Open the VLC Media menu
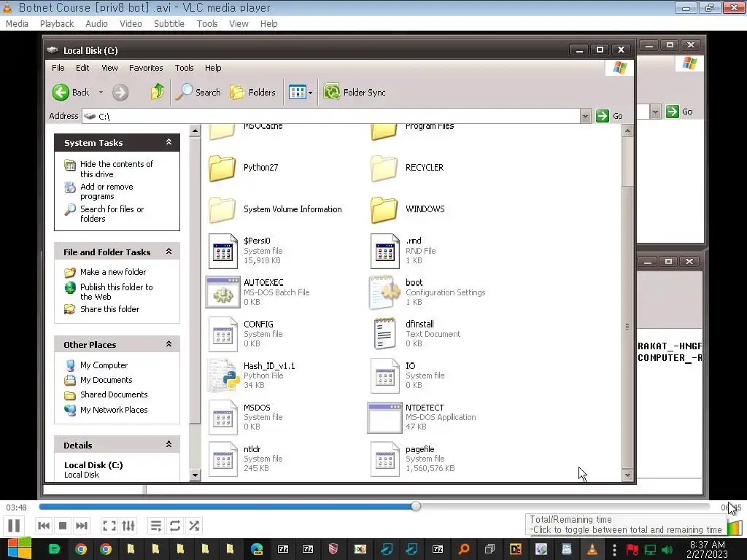Image resolution: width=747 pixels, height=560 pixels. 18,24
